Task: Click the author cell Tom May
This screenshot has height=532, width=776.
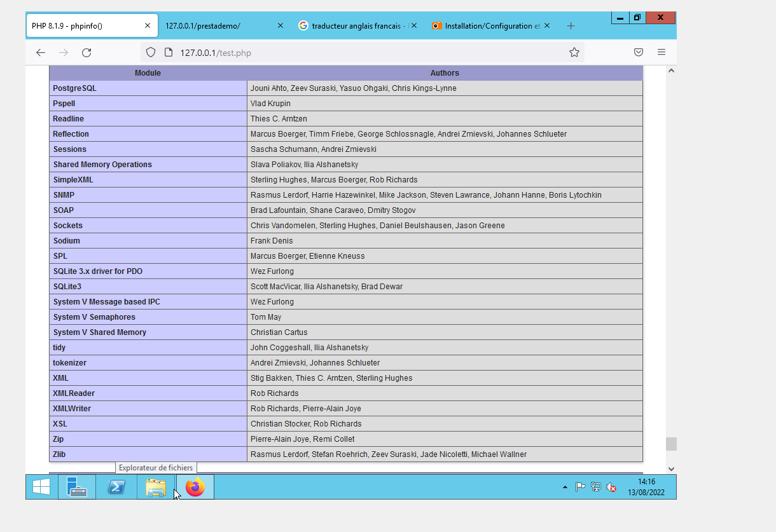Action: point(445,317)
